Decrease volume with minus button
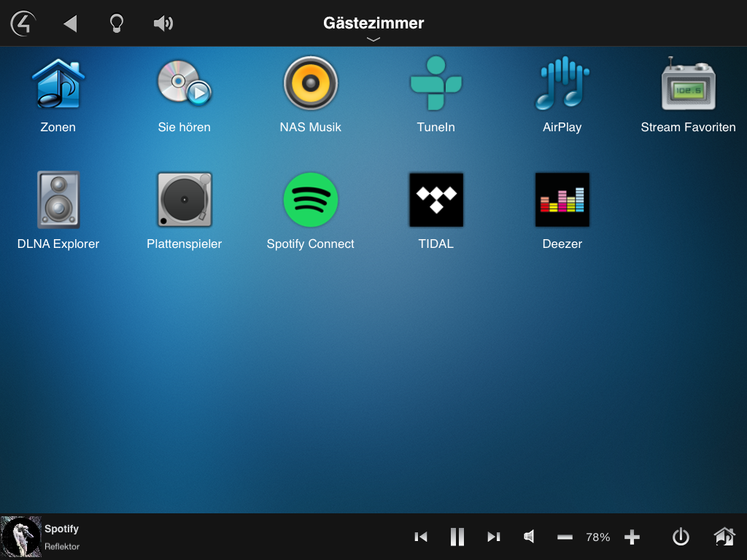The image size is (747, 560). pos(565,537)
